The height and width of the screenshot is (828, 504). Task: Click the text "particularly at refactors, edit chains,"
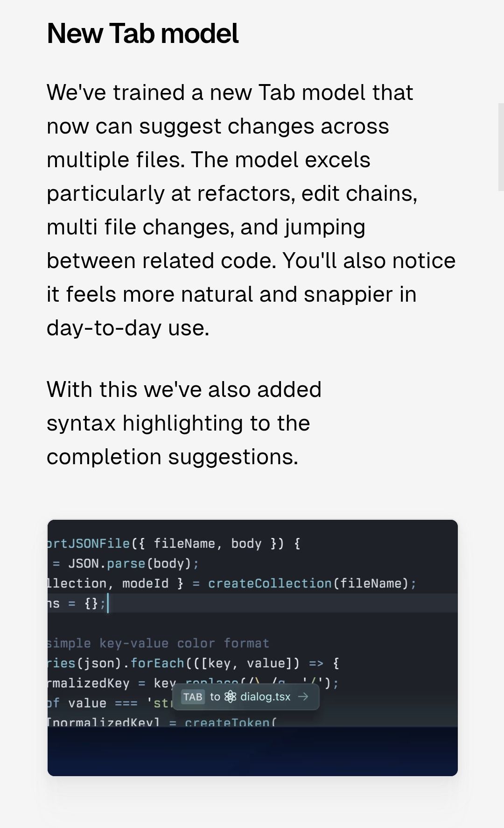(x=232, y=193)
